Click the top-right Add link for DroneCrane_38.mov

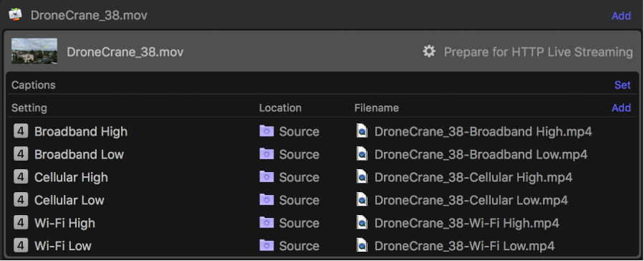click(x=621, y=16)
